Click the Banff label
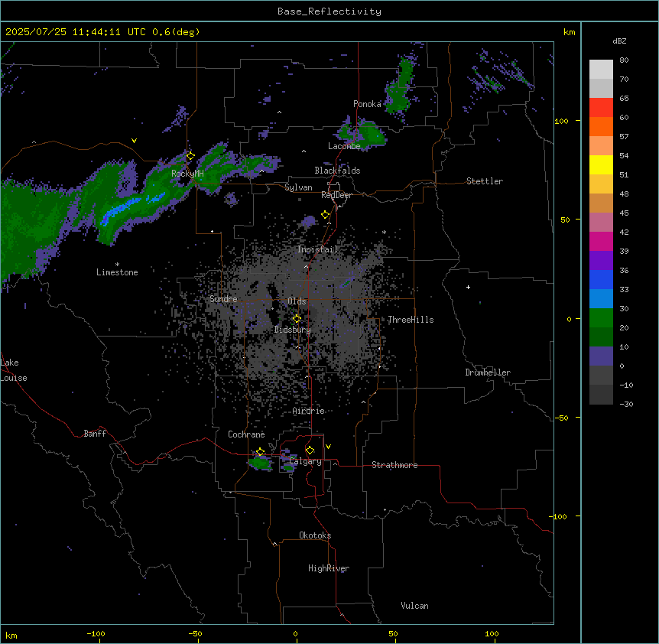The height and width of the screenshot is (644, 659). coord(95,434)
